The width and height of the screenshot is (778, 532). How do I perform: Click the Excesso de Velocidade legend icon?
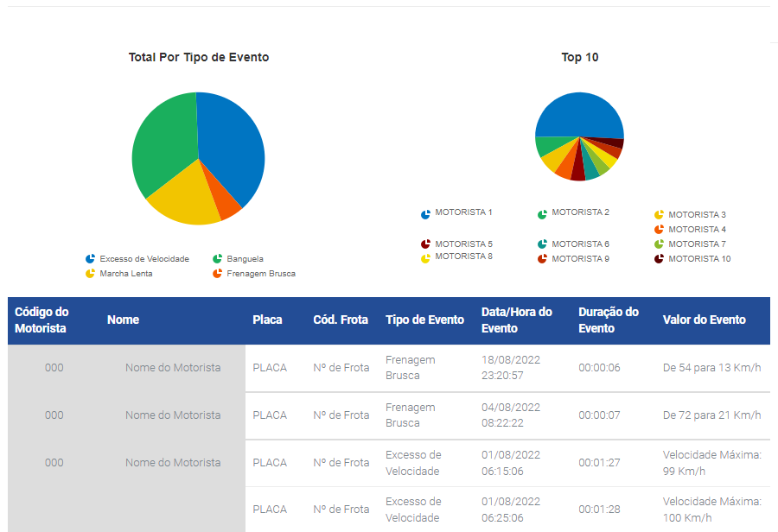click(90, 259)
